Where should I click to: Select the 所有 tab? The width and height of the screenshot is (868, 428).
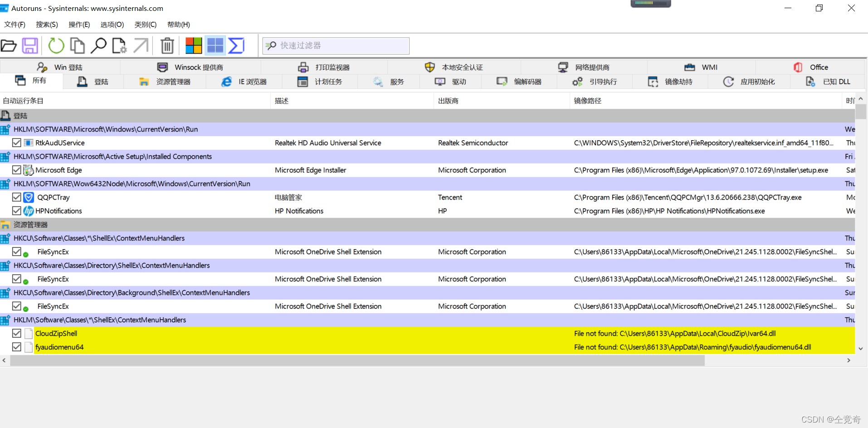31,81
